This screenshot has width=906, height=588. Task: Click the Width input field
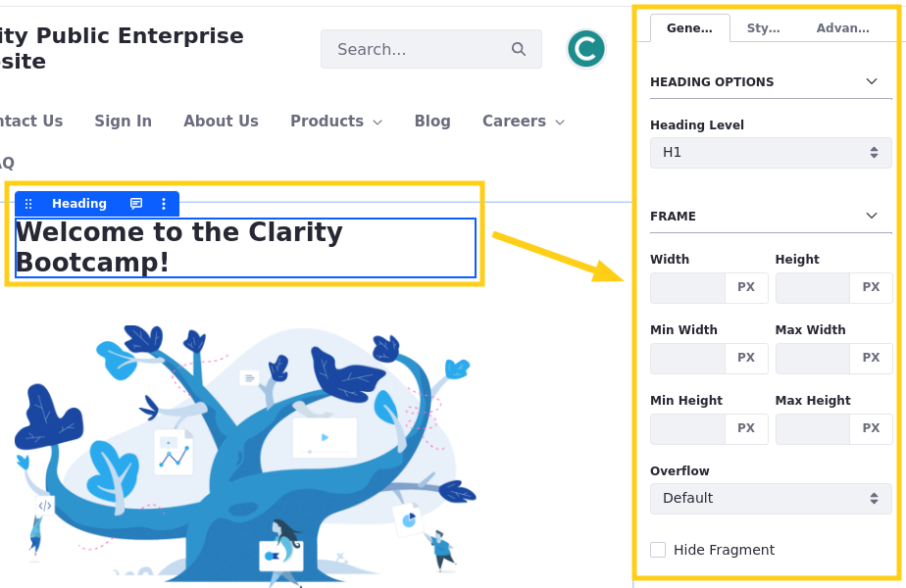pyautogui.click(x=687, y=288)
